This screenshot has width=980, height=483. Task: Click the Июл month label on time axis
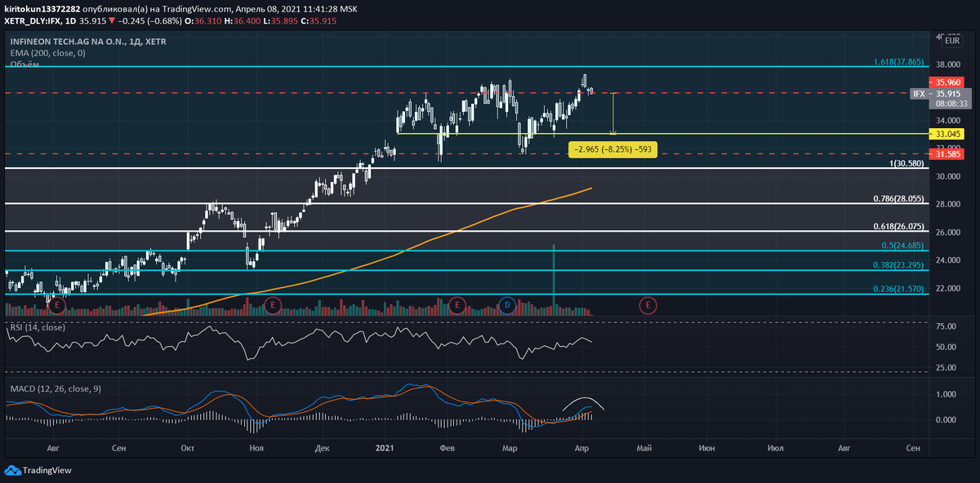coord(776,448)
